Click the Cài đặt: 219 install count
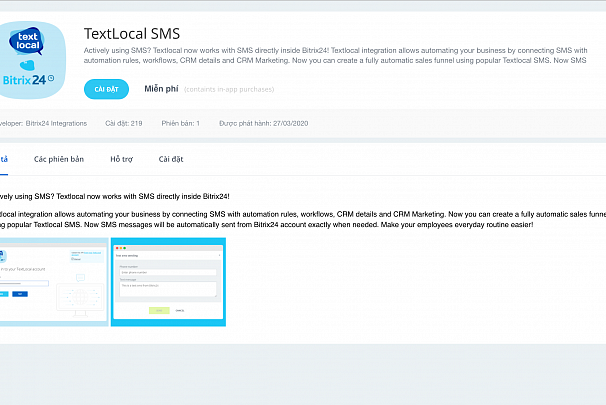The width and height of the screenshot is (606, 405). [x=124, y=123]
